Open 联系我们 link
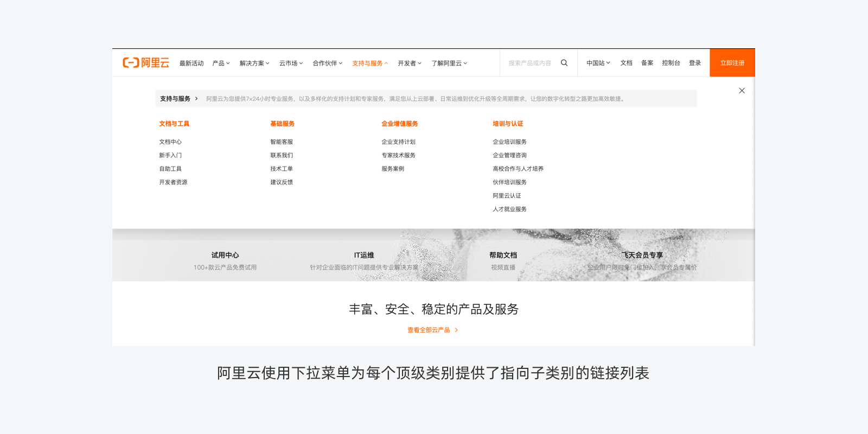Screen dimensions: 868x434 click(282, 155)
